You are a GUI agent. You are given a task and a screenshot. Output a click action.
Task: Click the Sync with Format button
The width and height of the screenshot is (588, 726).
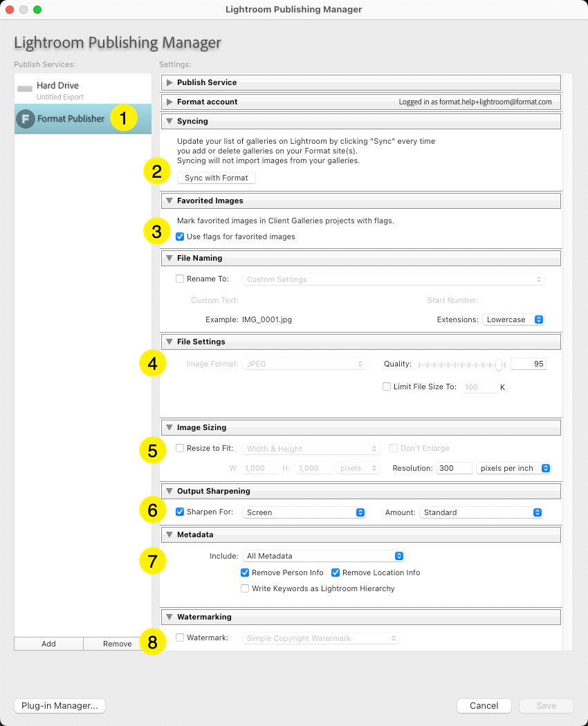217,178
